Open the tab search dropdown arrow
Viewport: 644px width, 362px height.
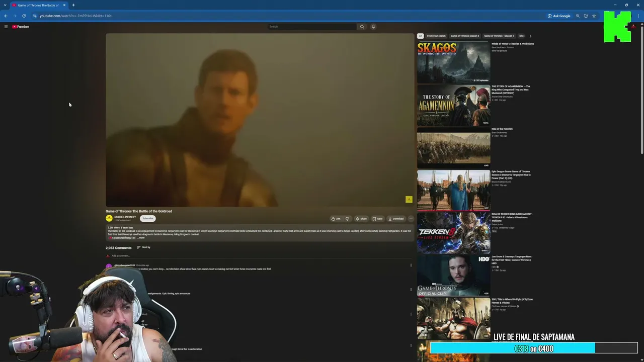[x=5, y=5]
